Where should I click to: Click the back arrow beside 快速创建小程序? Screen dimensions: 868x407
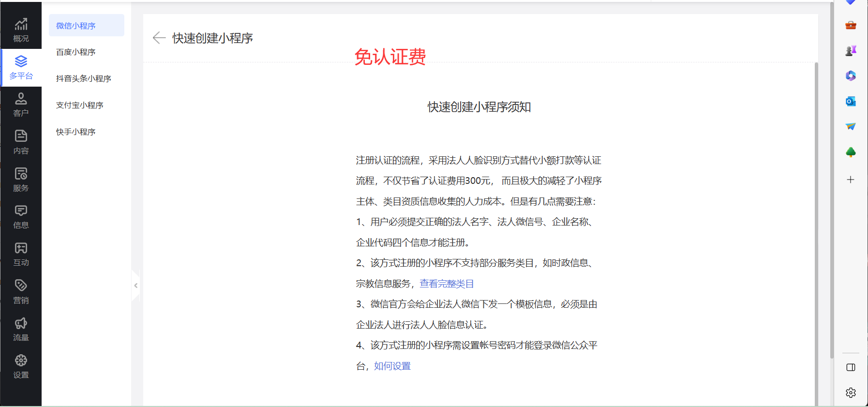pos(159,38)
